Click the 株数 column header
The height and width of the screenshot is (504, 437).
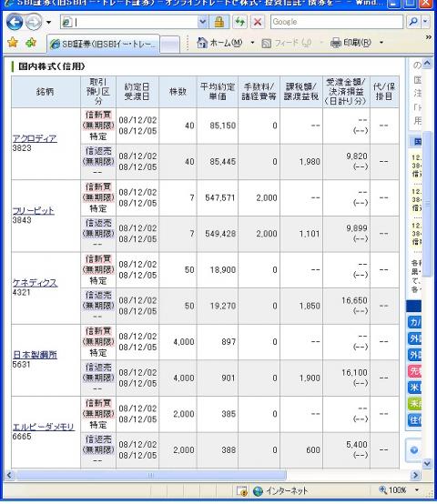(178, 92)
